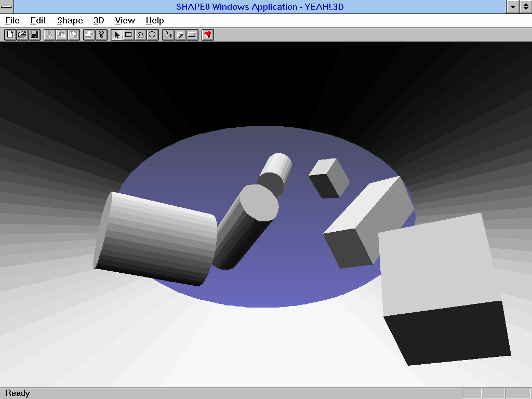Click the Save floppy disk icon
532x399 pixels.
click(35, 35)
